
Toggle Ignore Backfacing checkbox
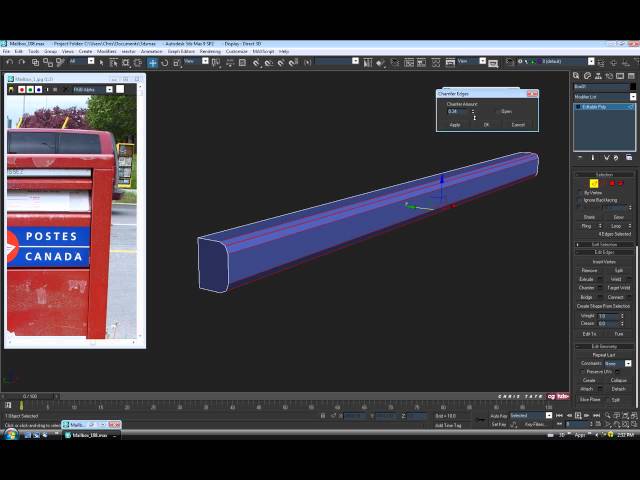(x=580, y=200)
